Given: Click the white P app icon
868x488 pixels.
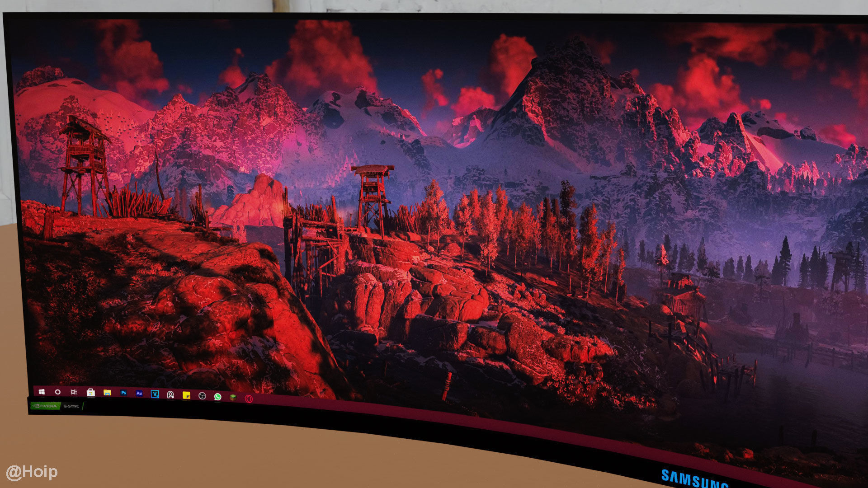Looking at the screenshot, I should pyautogui.click(x=170, y=395).
